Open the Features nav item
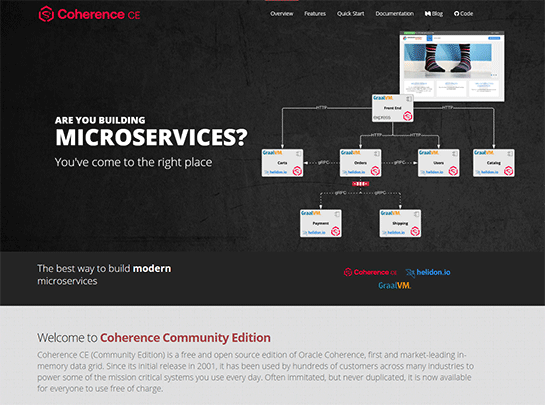 315,14
